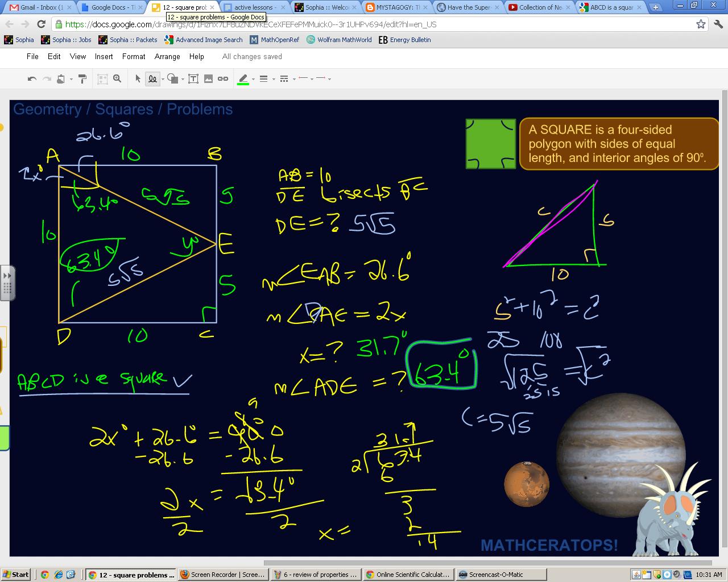
Task: Open the MathOpenRef bookmark
Action: click(x=275, y=40)
